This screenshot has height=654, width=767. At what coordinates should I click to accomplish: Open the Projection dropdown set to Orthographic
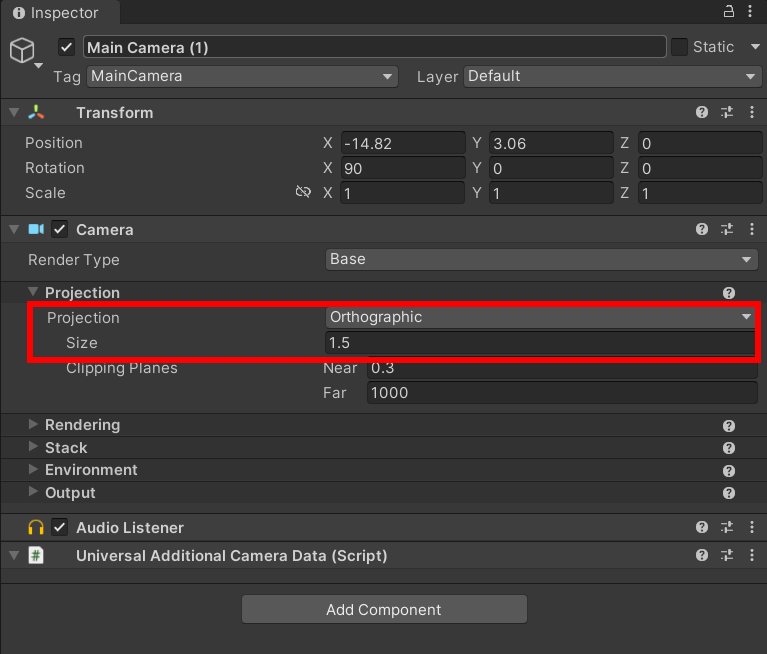point(540,317)
